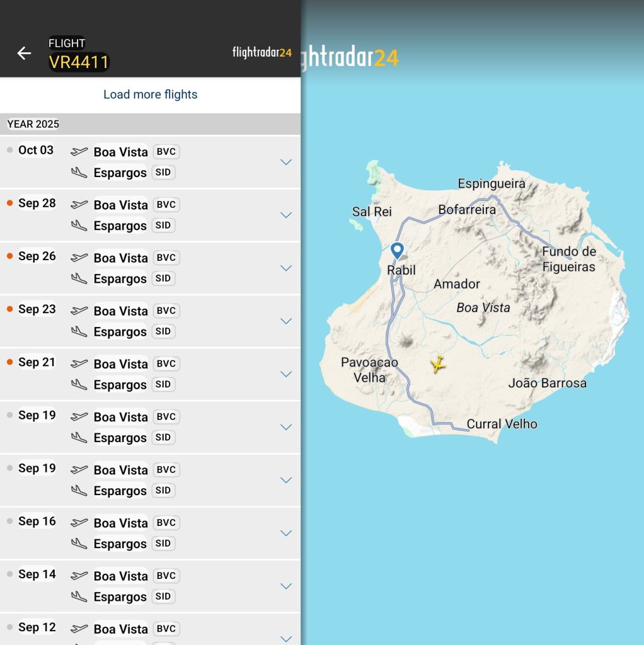Click landing plane icon for Sep 28 flight

click(79, 225)
